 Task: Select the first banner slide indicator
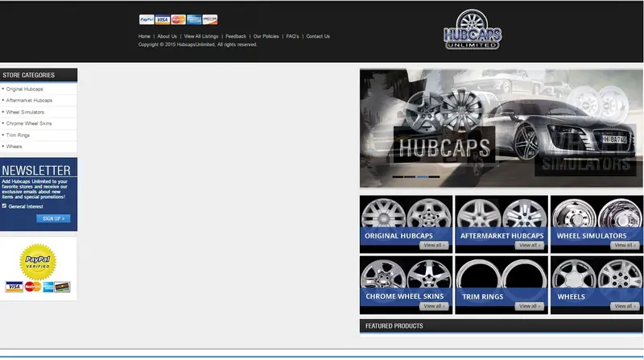pos(398,176)
